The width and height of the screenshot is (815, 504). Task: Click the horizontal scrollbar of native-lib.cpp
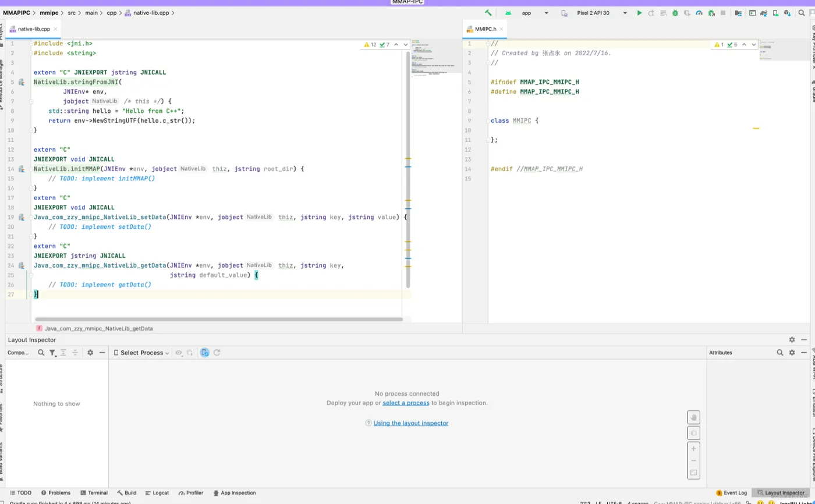tap(219, 319)
